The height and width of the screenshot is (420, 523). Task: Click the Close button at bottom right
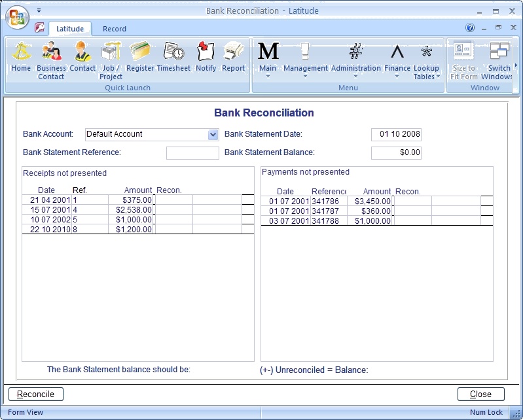(480, 394)
